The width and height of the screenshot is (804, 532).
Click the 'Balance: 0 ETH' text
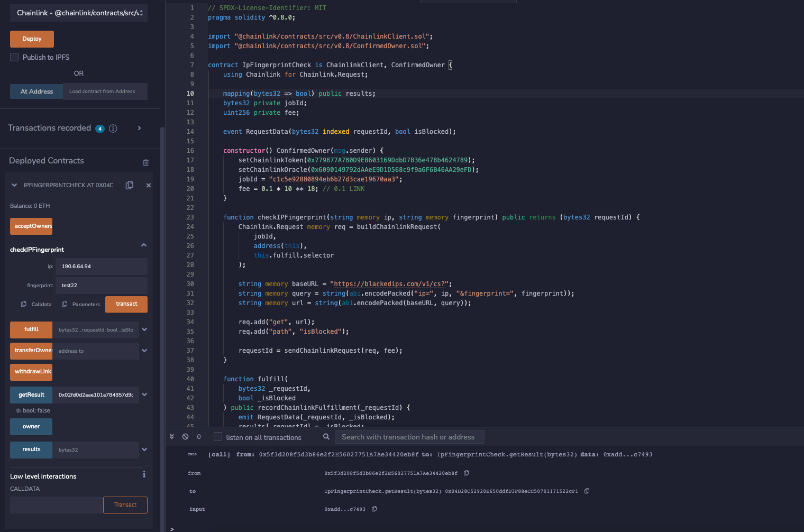pyautogui.click(x=30, y=206)
